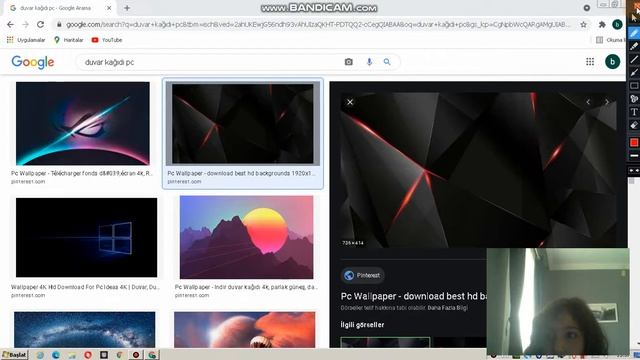Select the Bandicam cursor pointer tool
The image size is (640, 360).
click(x=634, y=18)
